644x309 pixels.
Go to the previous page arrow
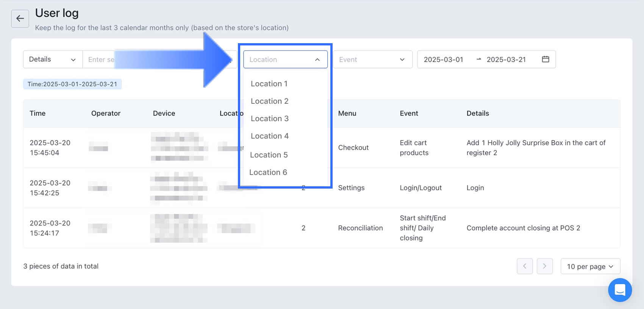pos(525,266)
